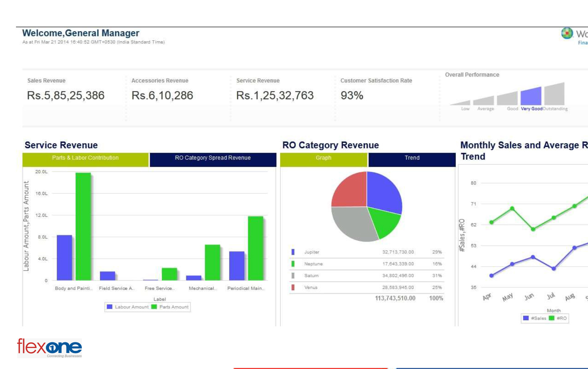This screenshot has height=369, width=588.
Task: Click the Body and Painting blue Labour bar
Action: tap(64, 258)
